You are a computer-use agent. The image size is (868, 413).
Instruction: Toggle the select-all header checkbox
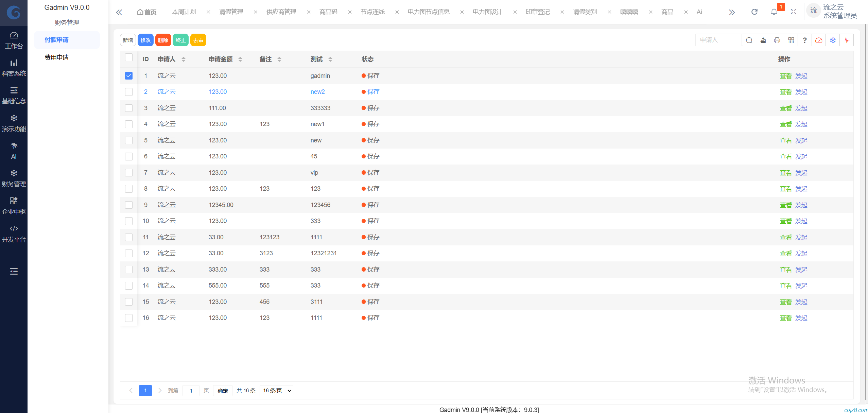(x=129, y=57)
